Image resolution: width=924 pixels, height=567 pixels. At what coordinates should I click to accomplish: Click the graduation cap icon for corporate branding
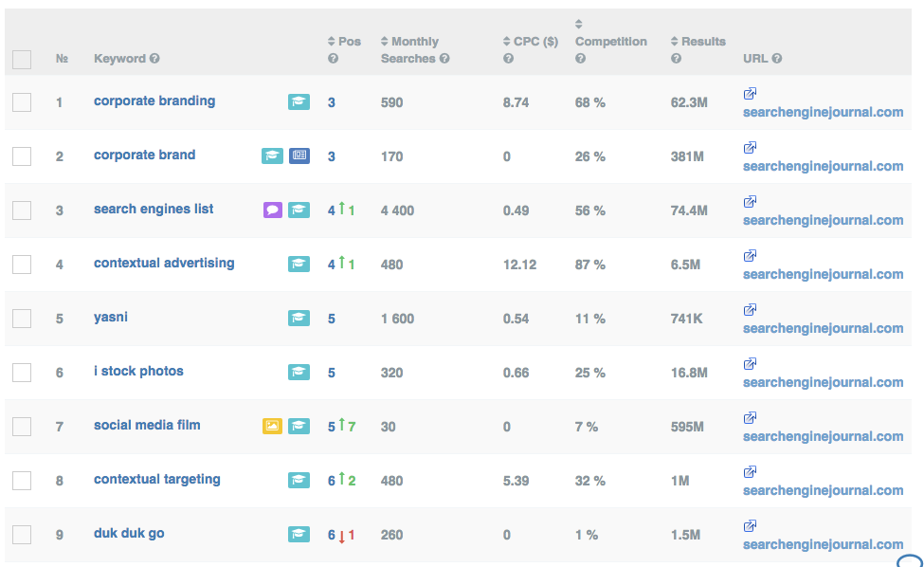coord(299,101)
